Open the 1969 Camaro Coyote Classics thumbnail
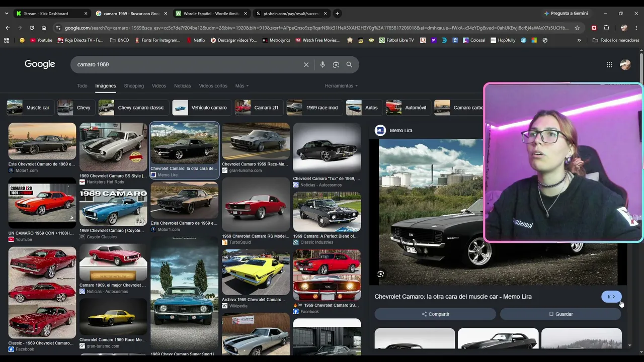Viewport: 644px width, 362px height. coord(113,208)
